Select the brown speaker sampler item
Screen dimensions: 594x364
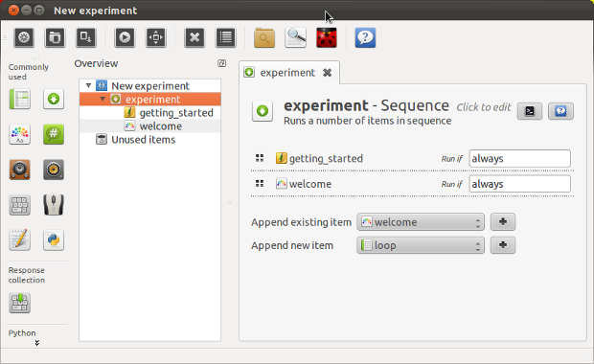pyautogui.click(x=20, y=170)
